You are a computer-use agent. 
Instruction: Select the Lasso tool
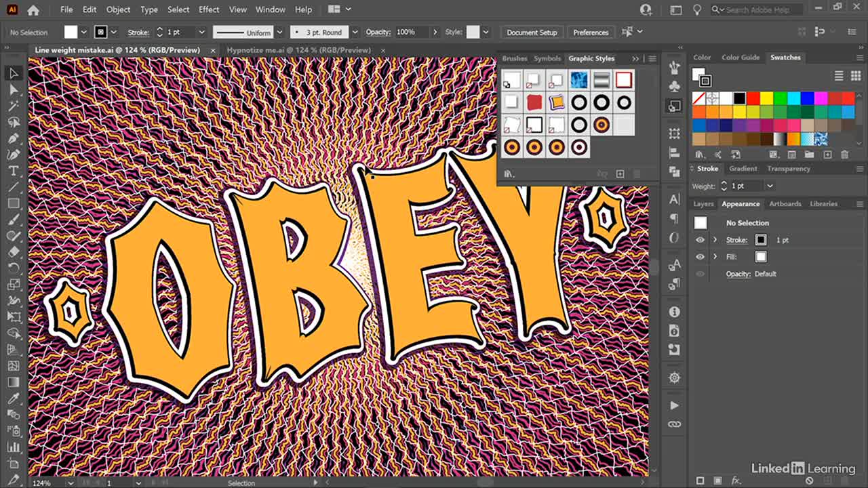[13, 122]
